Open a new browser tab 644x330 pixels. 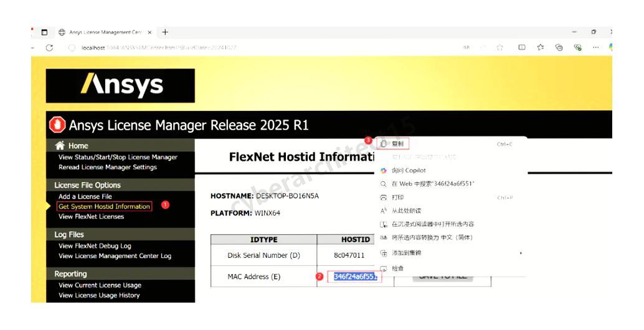165,32
